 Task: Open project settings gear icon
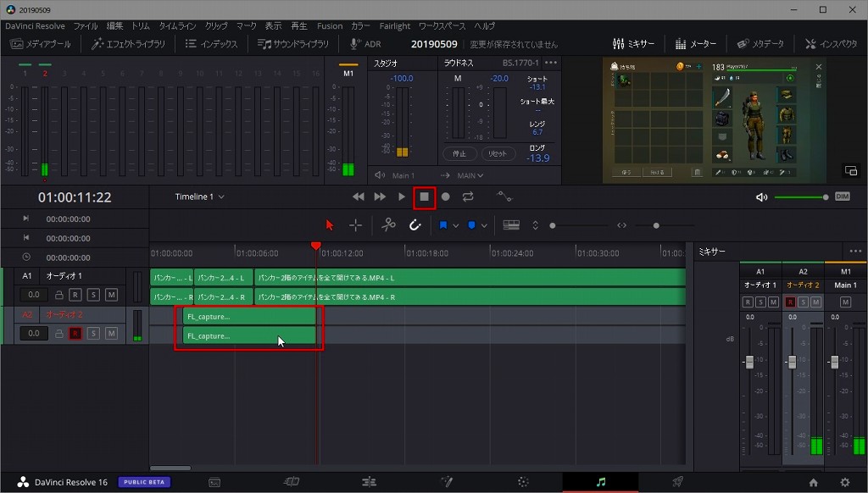pos(844,482)
